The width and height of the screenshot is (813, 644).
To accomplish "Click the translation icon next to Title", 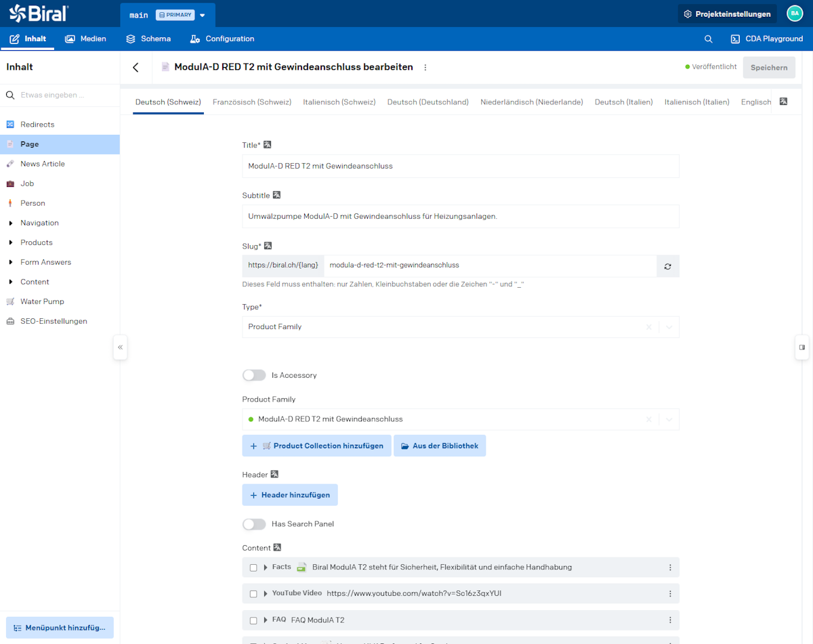I will point(268,145).
